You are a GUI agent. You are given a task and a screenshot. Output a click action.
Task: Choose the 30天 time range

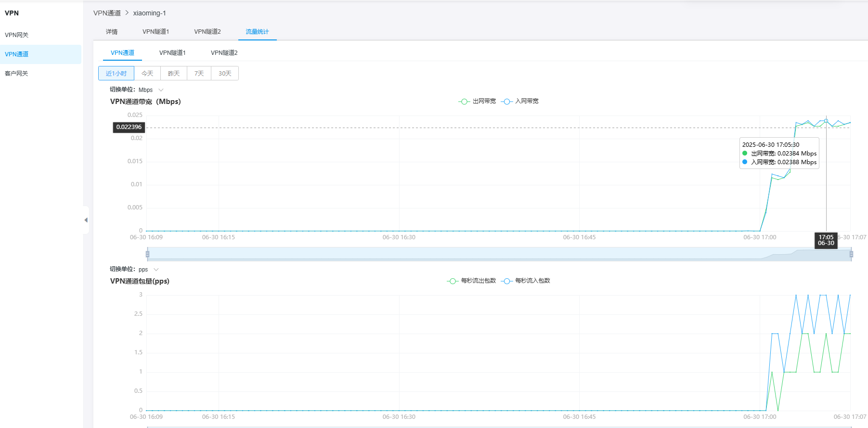point(225,74)
